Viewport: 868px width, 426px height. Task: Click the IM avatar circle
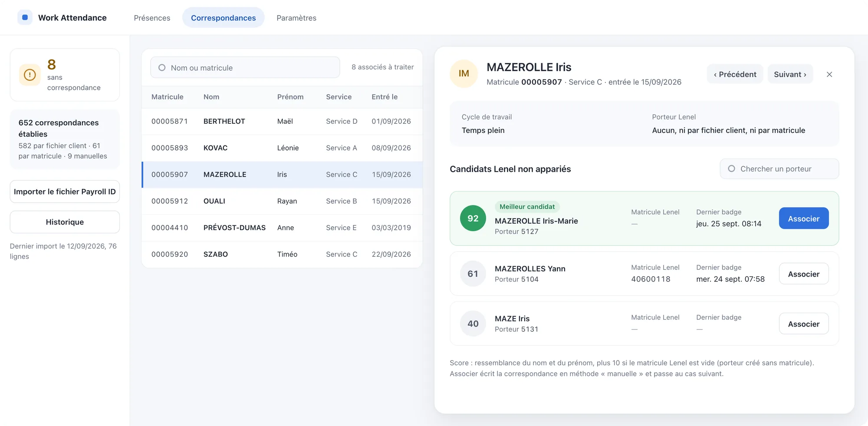(x=464, y=73)
